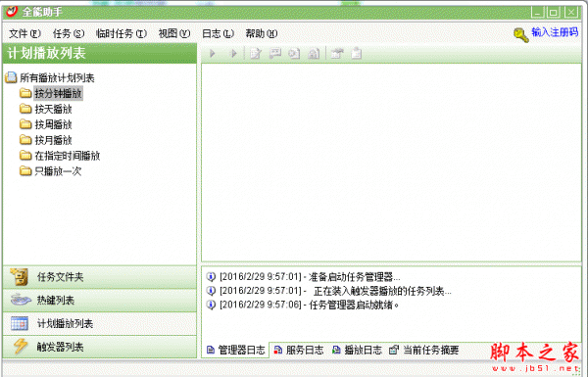Screen dimensions: 588x377
Task: Click folder icon next to 按分钟播放
Action: pos(25,93)
